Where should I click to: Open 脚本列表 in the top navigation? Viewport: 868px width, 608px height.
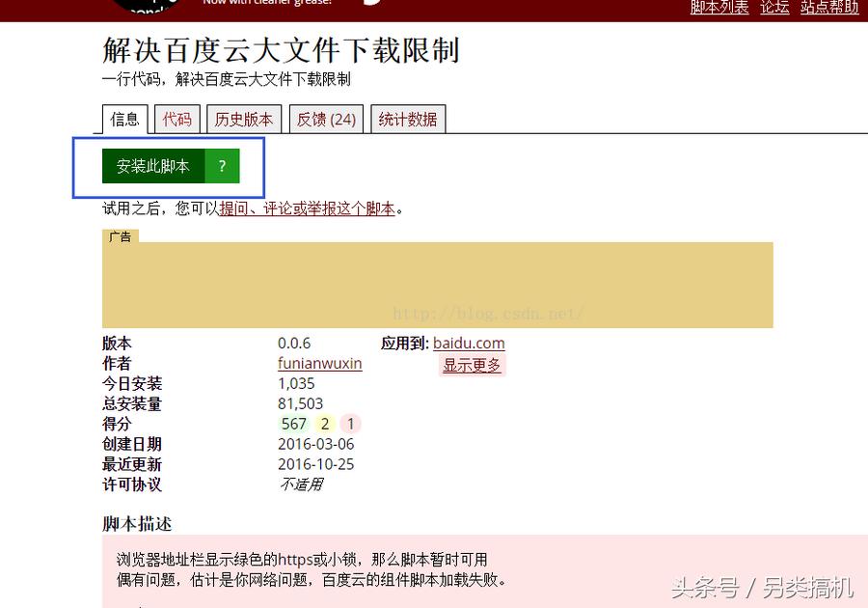pos(719,8)
